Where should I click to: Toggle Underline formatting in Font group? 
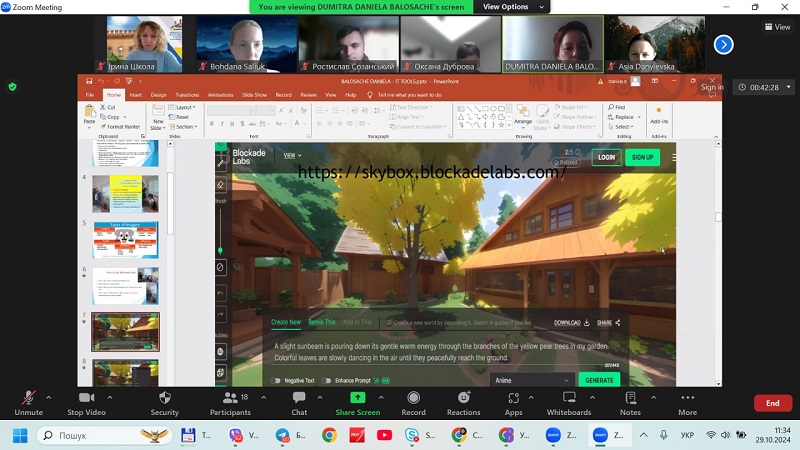pos(232,123)
